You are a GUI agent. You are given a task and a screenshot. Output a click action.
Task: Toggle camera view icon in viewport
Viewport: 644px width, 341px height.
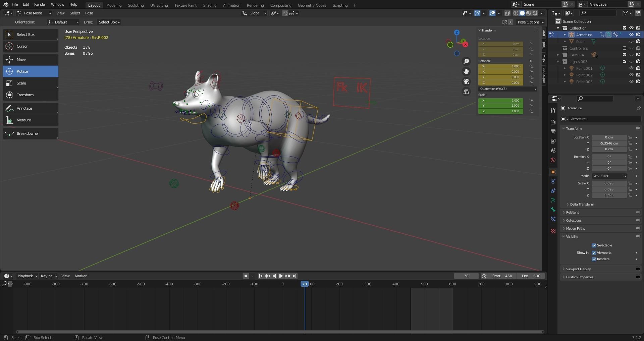point(466,81)
